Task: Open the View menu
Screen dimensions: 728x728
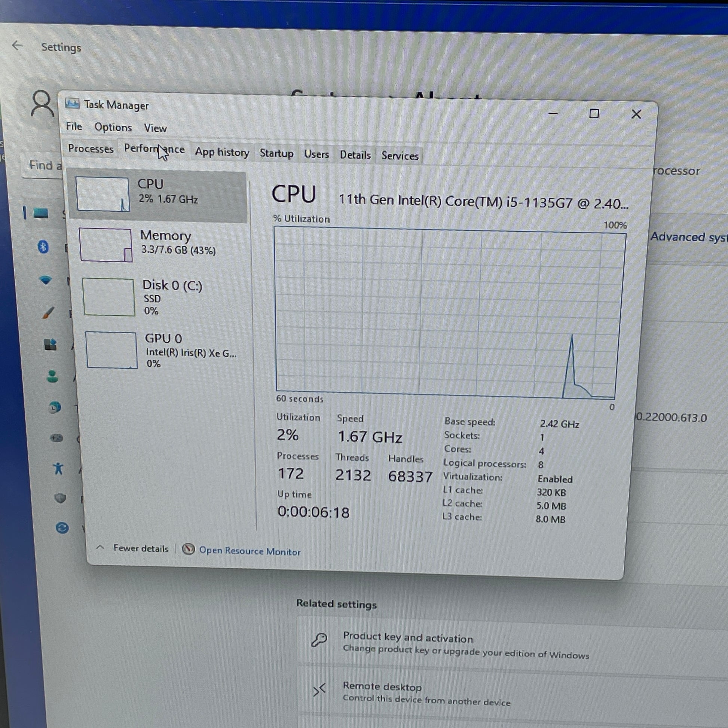Action: pos(155,128)
